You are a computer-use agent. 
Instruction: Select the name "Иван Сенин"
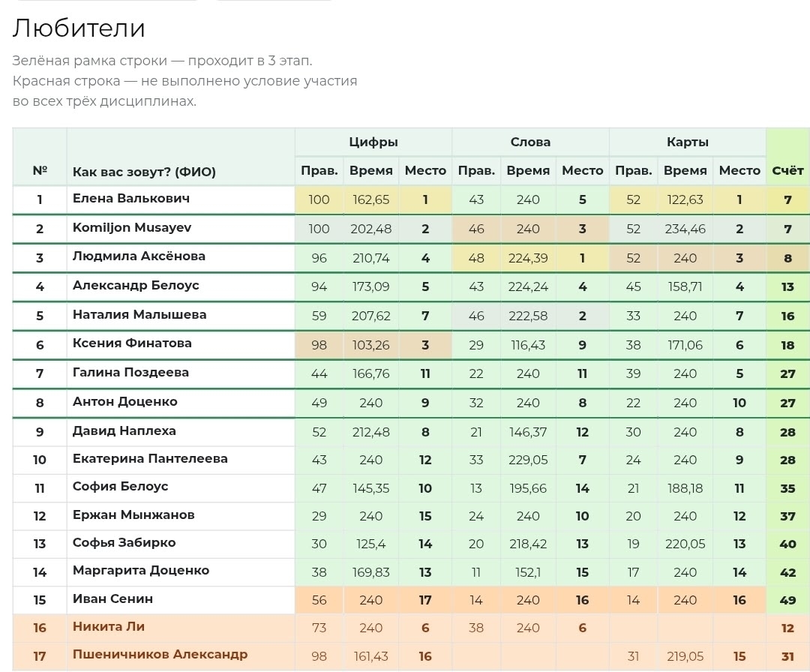point(112,598)
